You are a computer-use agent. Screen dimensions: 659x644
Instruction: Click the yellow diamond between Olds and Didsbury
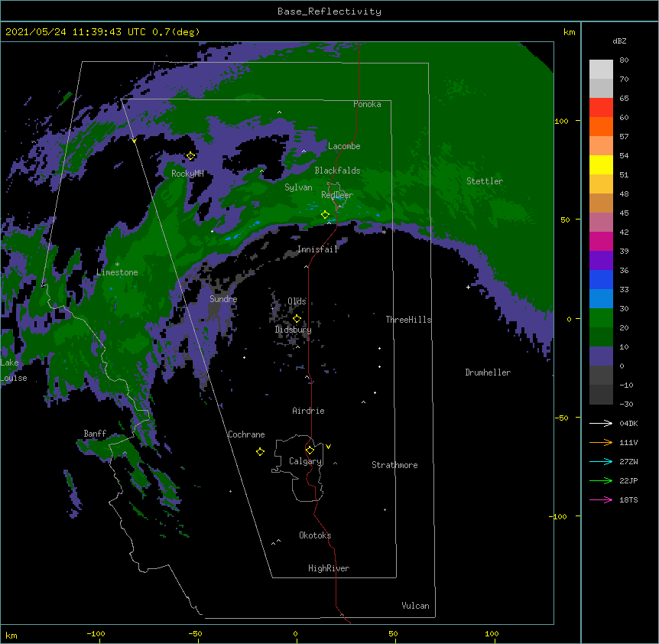click(297, 319)
